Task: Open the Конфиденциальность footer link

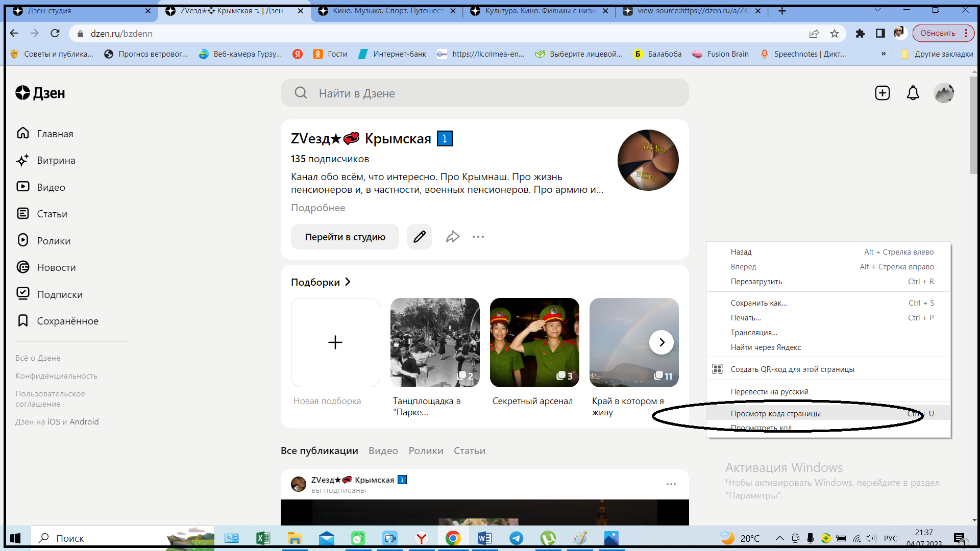Action: click(x=56, y=375)
